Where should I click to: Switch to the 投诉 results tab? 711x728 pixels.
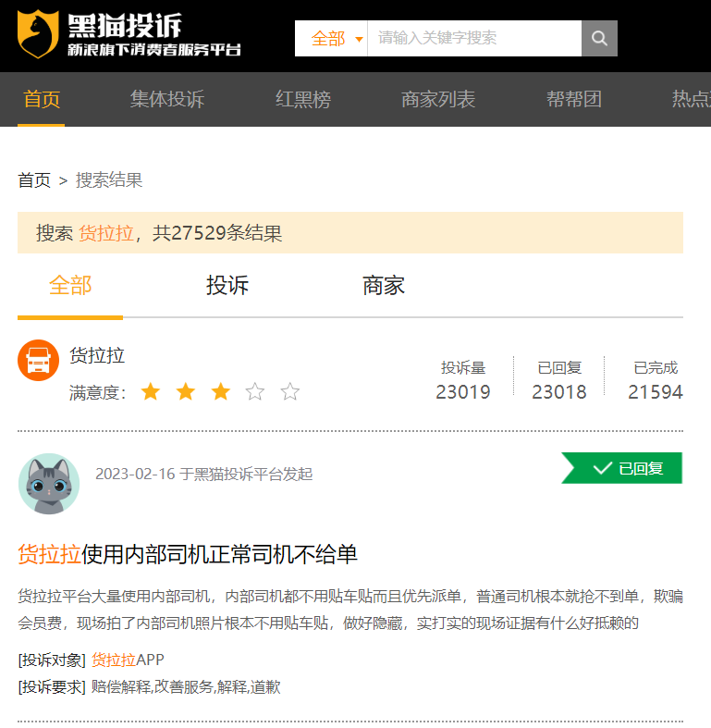[227, 285]
